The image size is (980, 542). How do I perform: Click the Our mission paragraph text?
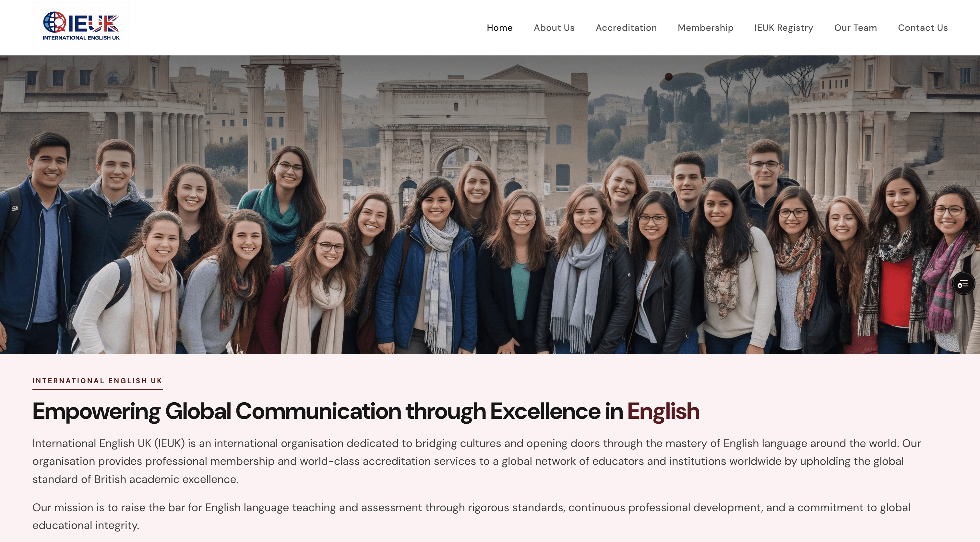pyautogui.click(x=471, y=516)
